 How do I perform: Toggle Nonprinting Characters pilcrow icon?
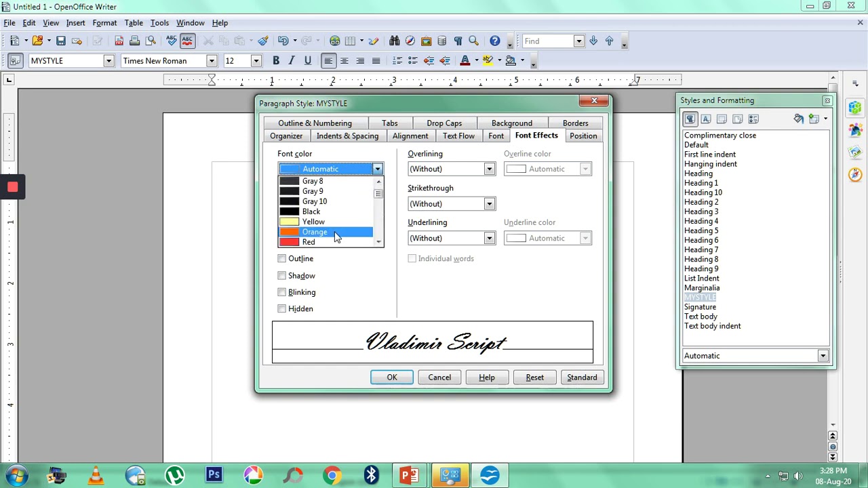(x=458, y=41)
